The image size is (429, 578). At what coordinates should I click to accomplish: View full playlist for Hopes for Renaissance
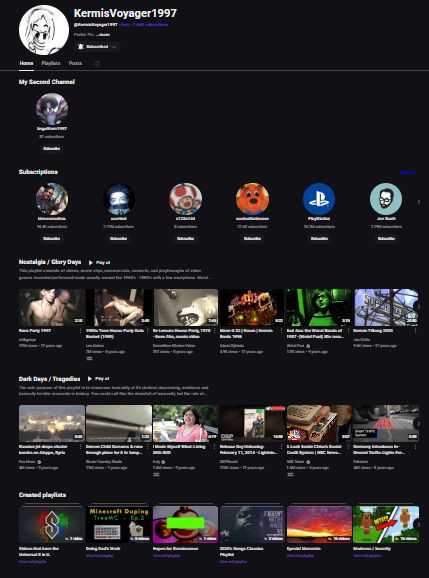pyautogui.click(x=167, y=556)
